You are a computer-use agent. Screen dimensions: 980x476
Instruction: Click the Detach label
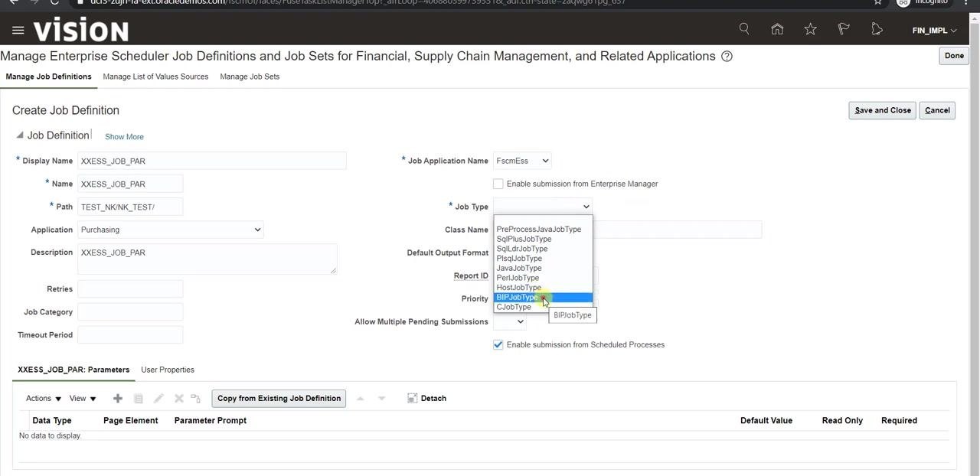coord(433,398)
